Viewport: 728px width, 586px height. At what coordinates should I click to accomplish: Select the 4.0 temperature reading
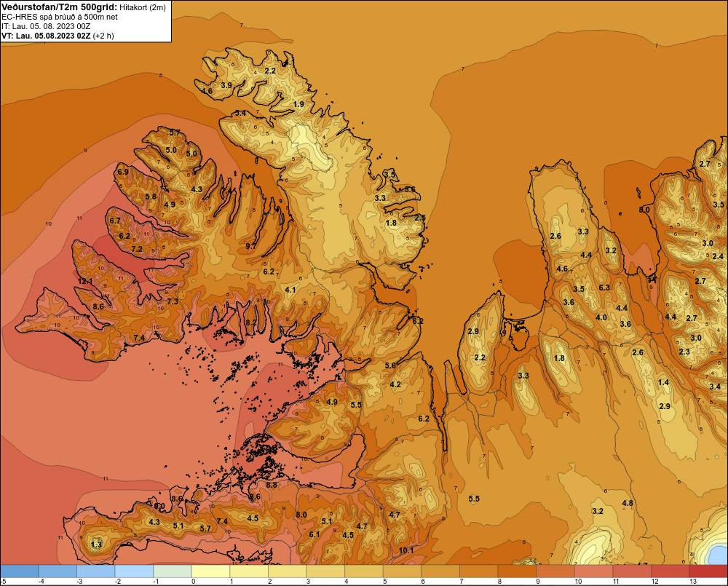(x=601, y=318)
